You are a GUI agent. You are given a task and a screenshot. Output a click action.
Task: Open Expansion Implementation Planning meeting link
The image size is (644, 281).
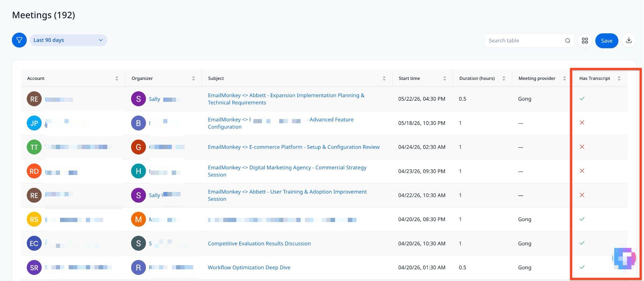[x=286, y=99]
